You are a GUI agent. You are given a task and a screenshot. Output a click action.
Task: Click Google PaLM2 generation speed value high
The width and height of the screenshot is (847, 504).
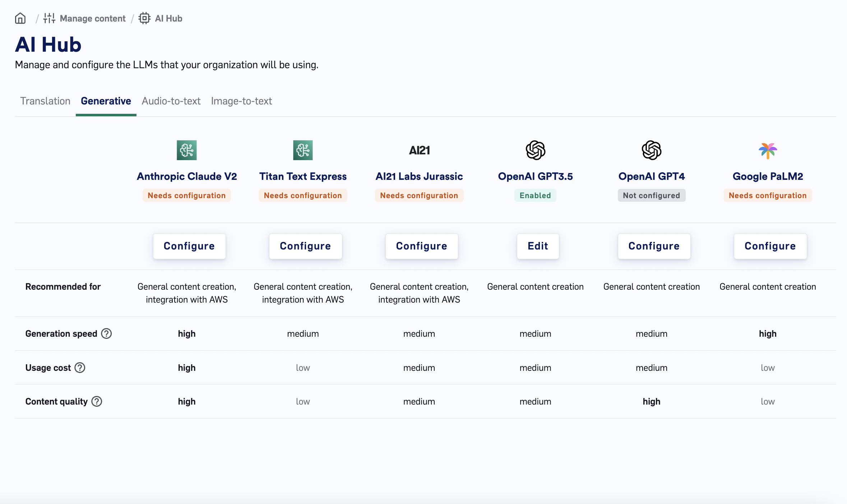click(768, 333)
